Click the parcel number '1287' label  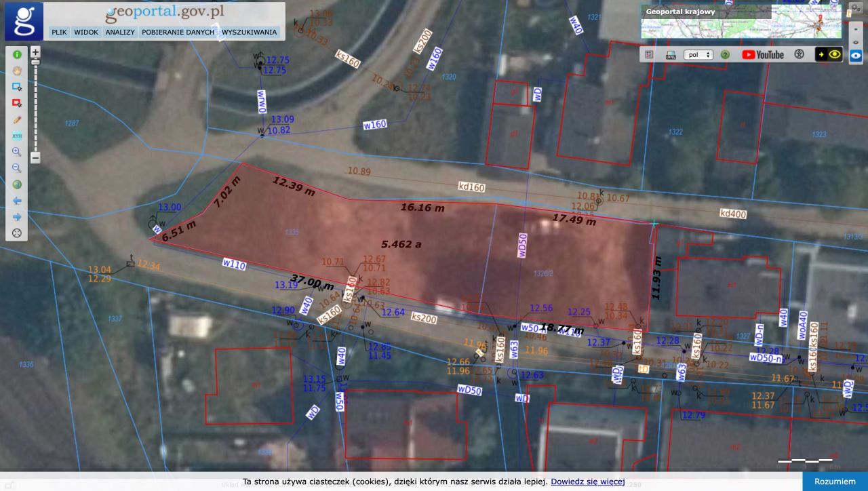pos(72,123)
